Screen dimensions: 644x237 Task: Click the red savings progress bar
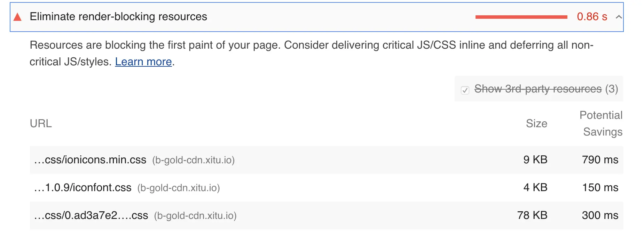click(521, 17)
